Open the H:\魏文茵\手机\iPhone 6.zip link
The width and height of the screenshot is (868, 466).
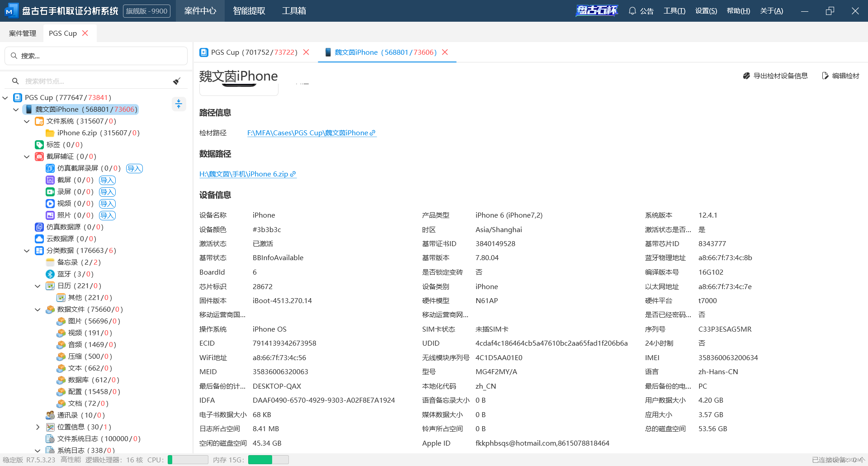pyautogui.click(x=248, y=174)
